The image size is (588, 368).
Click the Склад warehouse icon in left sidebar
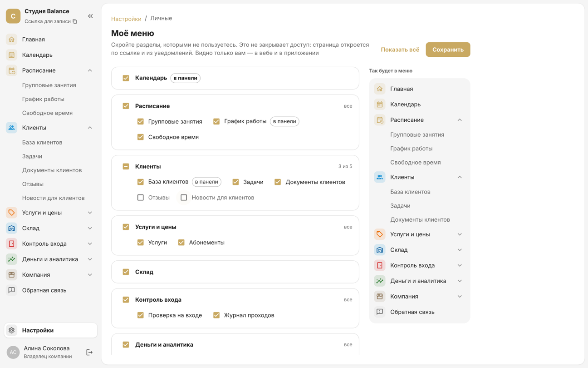12,228
